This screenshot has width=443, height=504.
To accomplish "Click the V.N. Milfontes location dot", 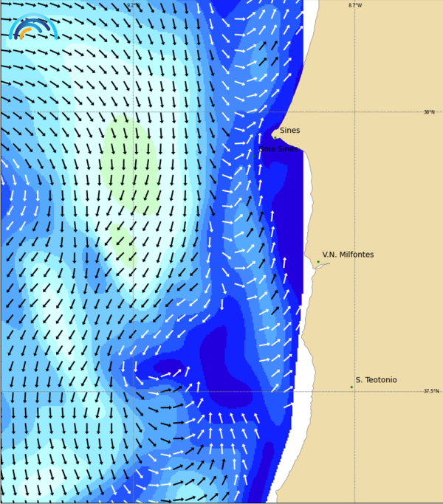I will tap(318, 261).
